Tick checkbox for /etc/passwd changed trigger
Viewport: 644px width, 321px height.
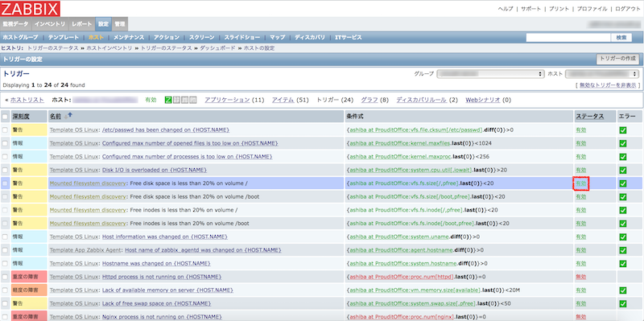pyautogui.click(x=5, y=130)
